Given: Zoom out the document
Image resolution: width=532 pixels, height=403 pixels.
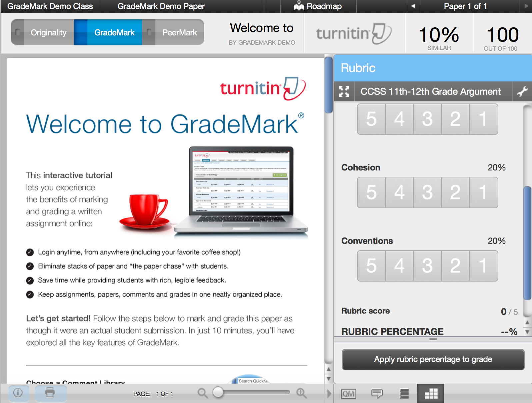Looking at the screenshot, I should coord(203,393).
